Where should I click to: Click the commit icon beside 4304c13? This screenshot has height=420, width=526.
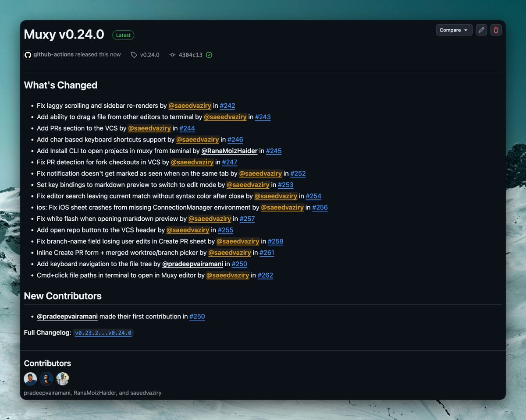point(172,55)
